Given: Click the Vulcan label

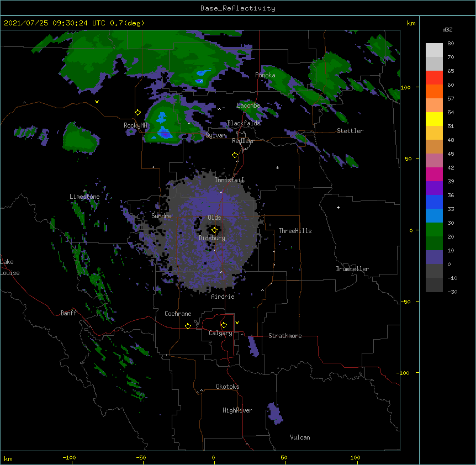Looking at the screenshot, I should [300, 437].
